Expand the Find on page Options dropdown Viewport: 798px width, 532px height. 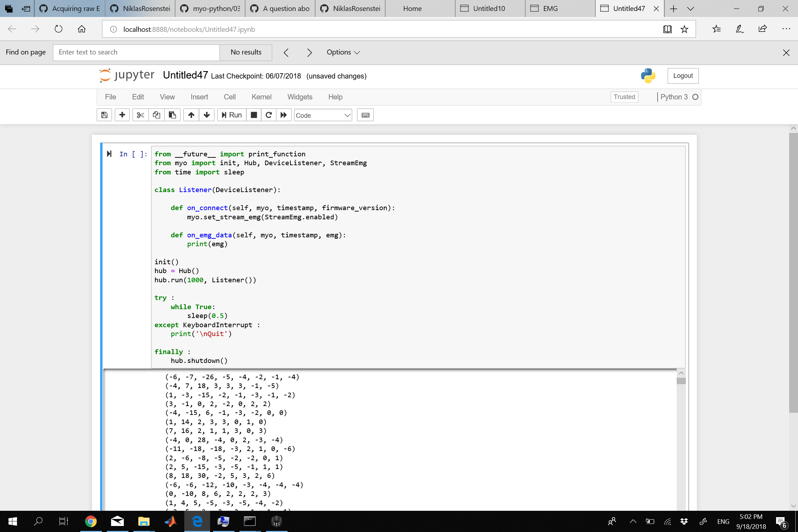click(x=342, y=52)
